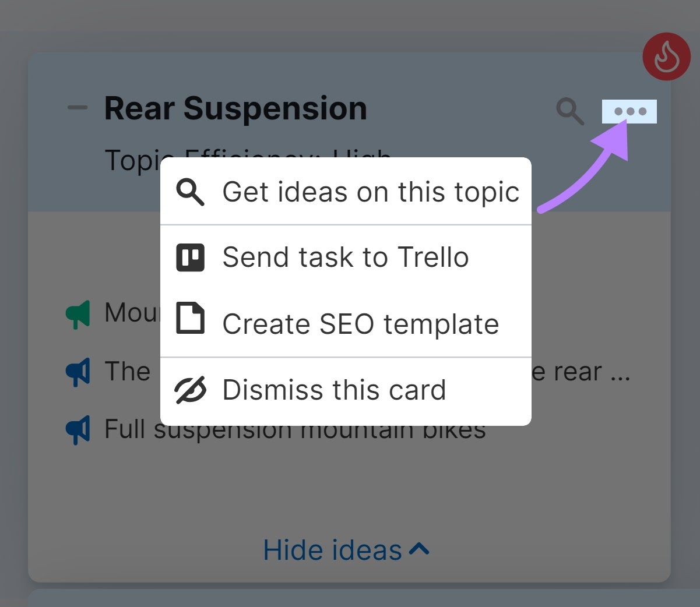Choose Send task to Trello
The width and height of the screenshot is (700, 607).
346,257
